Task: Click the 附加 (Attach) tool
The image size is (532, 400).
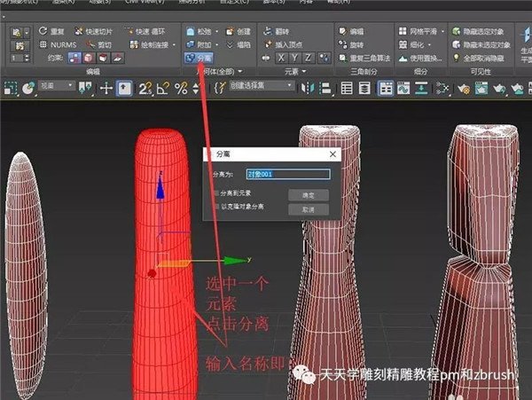Action: [199, 44]
